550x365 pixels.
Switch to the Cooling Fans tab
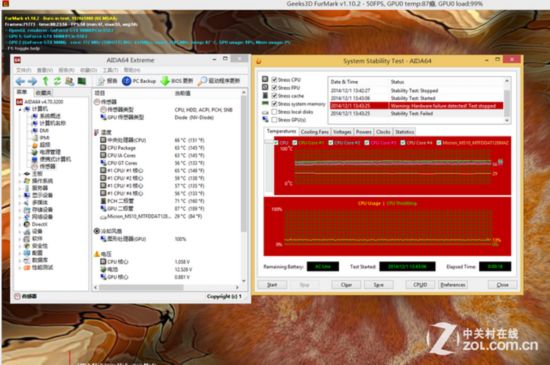tap(314, 132)
